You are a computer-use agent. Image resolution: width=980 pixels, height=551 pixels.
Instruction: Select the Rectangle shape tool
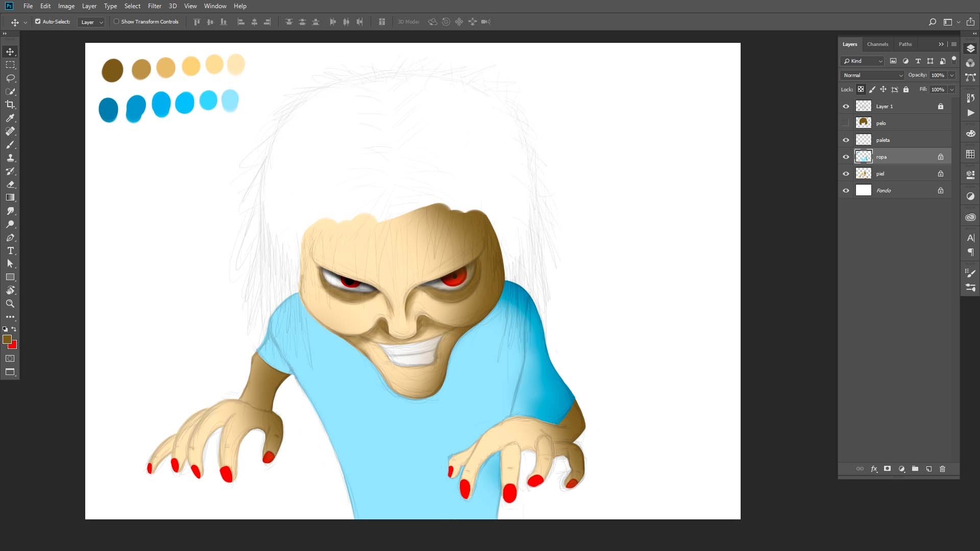click(10, 277)
